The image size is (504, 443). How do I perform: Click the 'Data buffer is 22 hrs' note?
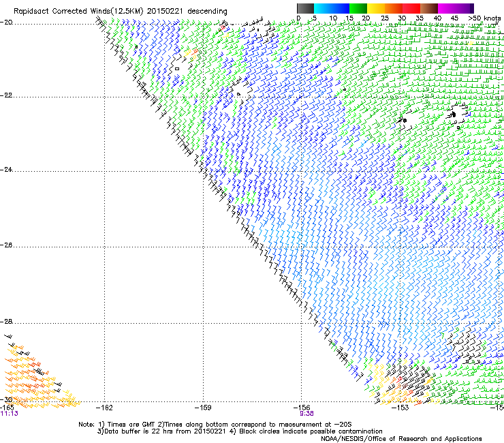pyautogui.click(x=240, y=431)
